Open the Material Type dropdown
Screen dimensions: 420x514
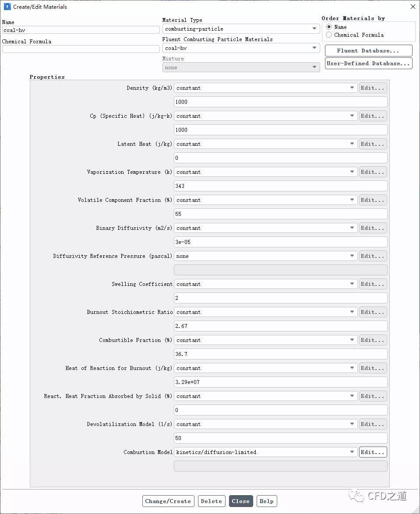point(241,29)
